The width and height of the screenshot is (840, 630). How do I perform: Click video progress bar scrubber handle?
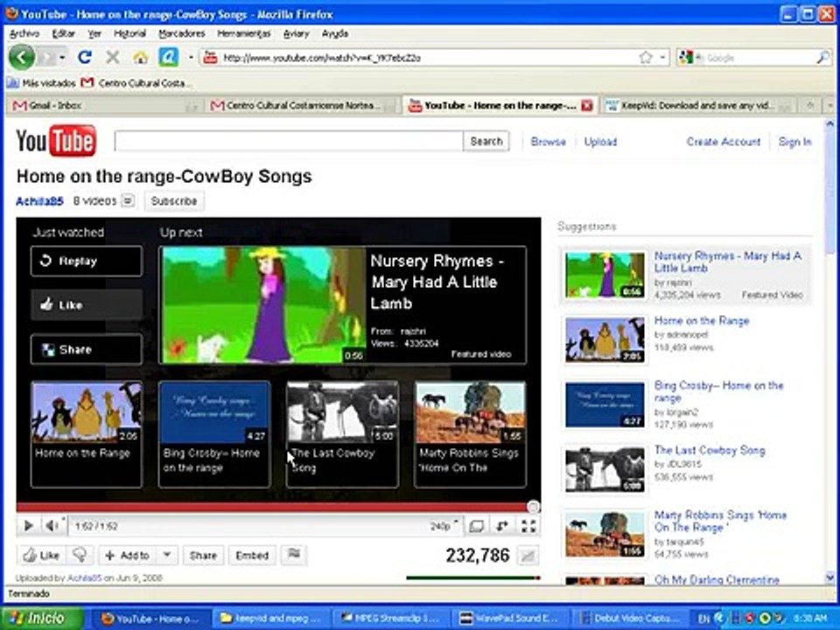(533, 507)
